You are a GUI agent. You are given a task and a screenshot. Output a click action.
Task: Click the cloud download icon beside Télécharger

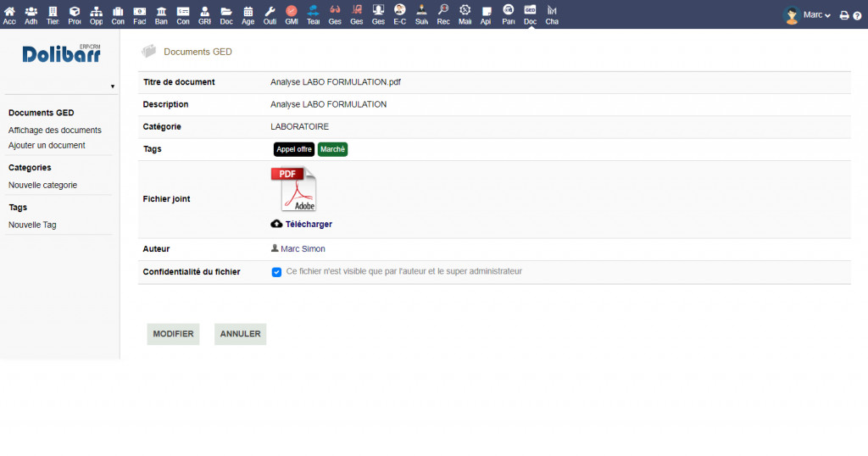point(276,224)
